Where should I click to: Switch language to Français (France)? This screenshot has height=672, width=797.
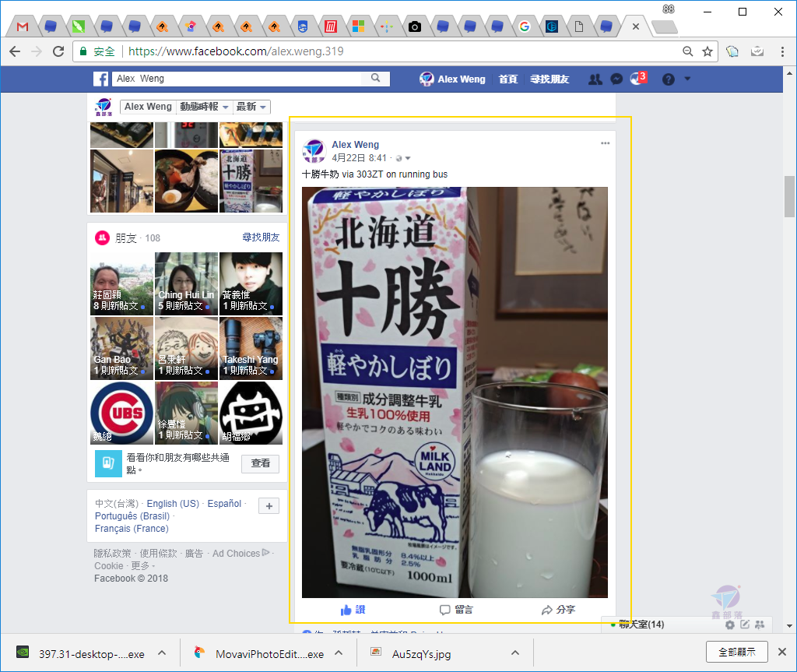click(132, 529)
